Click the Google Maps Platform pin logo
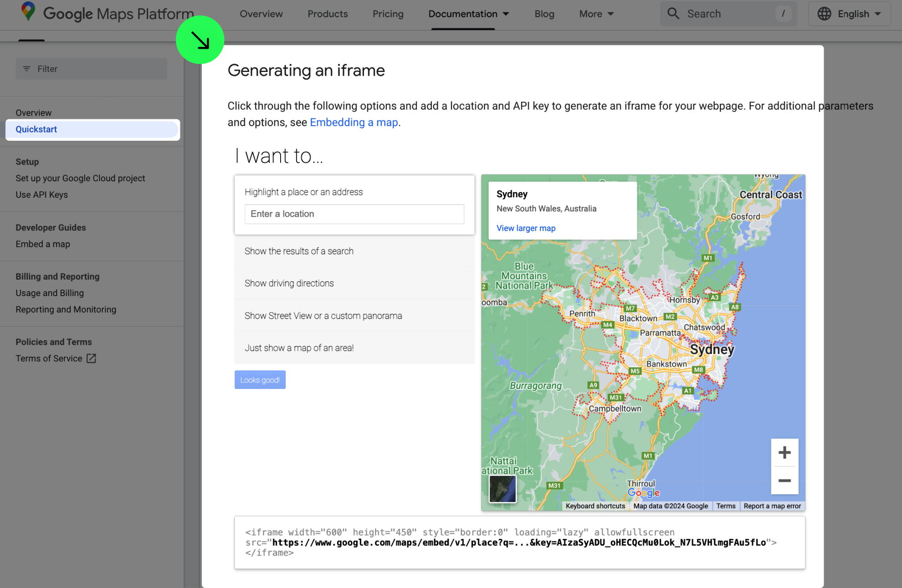 (x=28, y=11)
